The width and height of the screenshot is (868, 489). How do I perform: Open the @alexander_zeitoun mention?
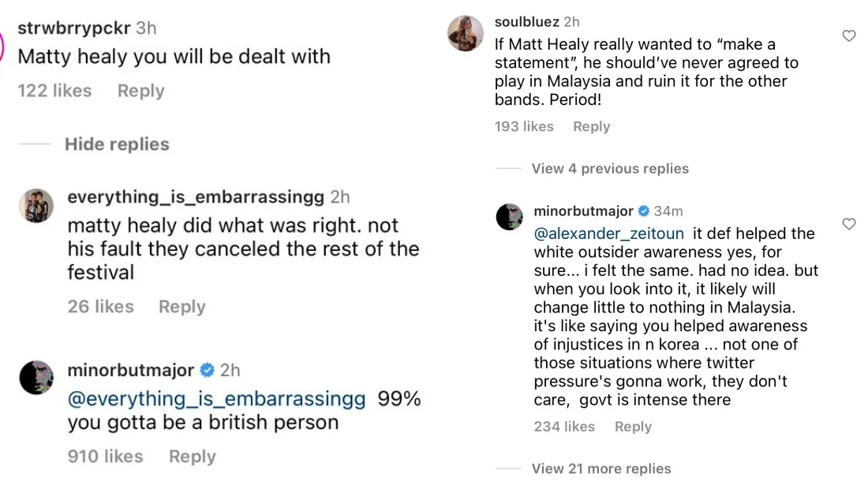(x=609, y=233)
